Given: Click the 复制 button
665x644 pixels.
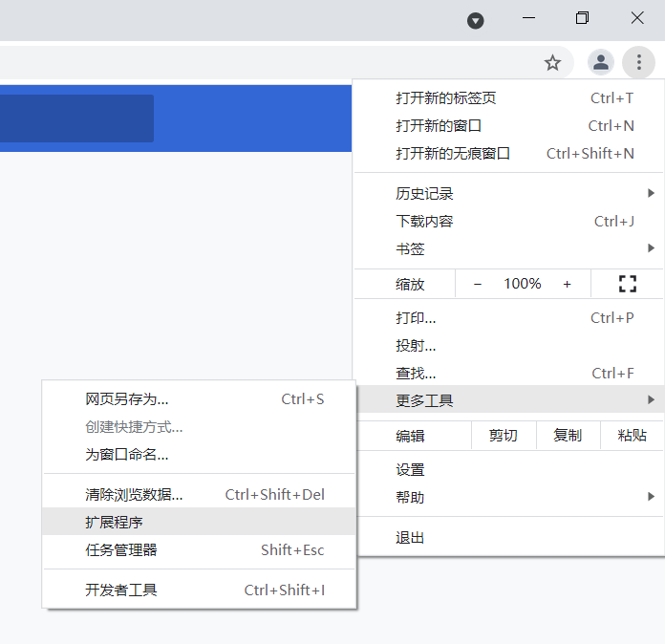Looking at the screenshot, I should click(x=568, y=436).
